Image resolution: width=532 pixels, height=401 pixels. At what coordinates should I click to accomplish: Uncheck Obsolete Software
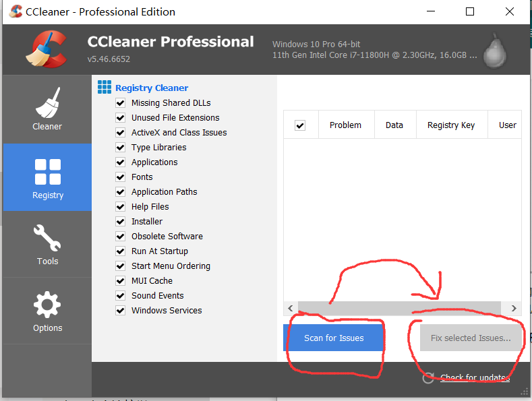pyautogui.click(x=121, y=236)
